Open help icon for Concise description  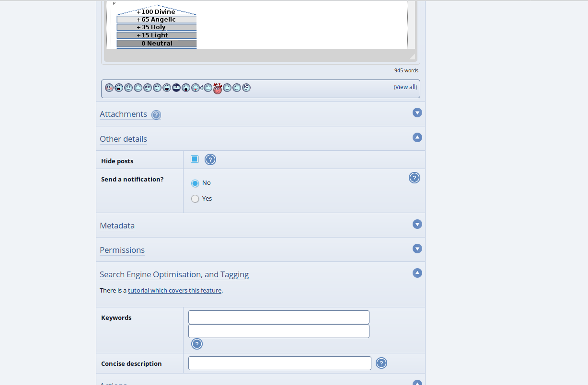[381, 363]
